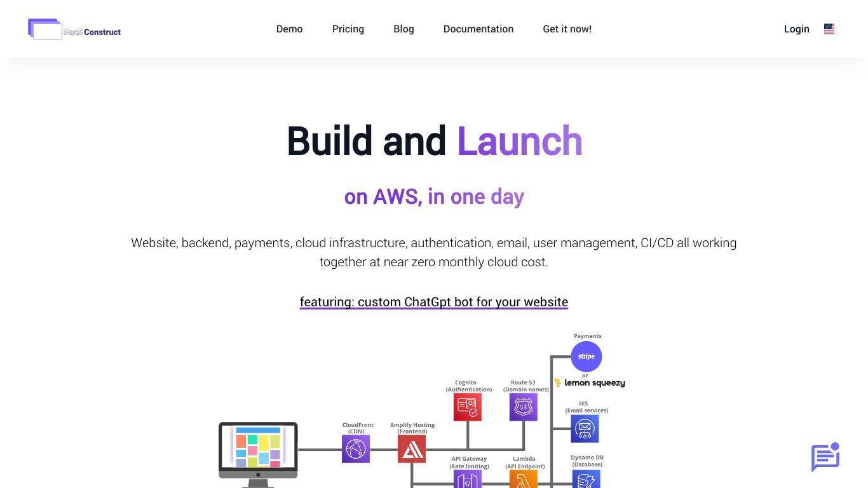The width and height of the screenshot is (868, 488).
Task: Click the SaaS Construct logo
Action: [74, 29]
